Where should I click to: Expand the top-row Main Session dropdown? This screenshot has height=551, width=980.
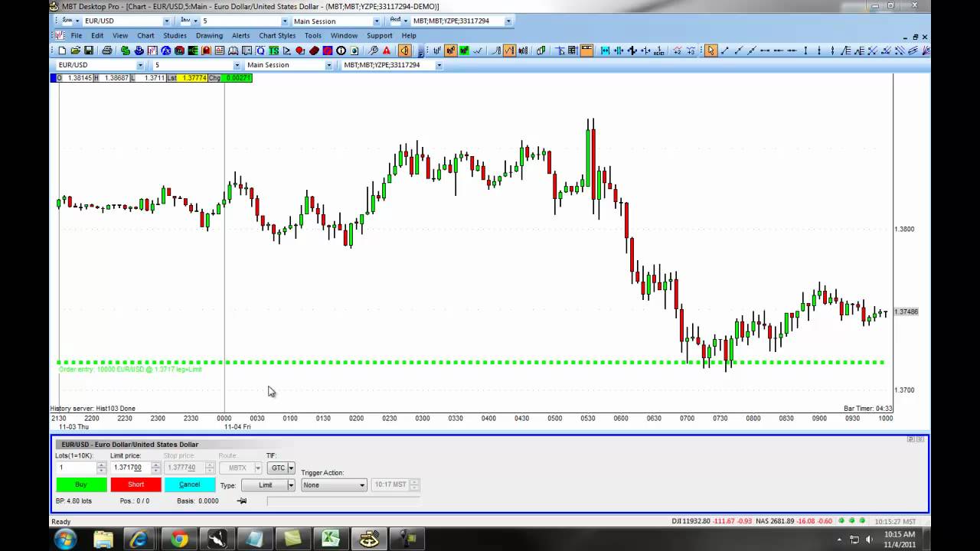377,21
